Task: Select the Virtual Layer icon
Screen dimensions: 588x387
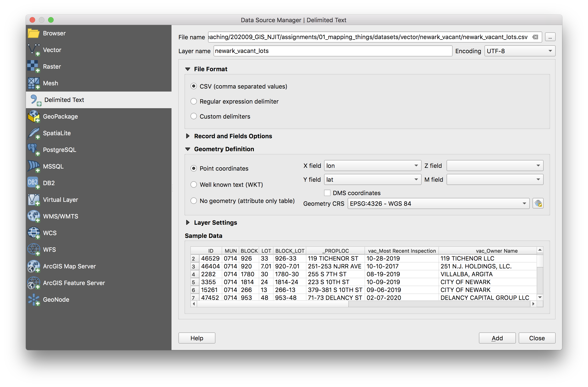Action: [34, 200]
